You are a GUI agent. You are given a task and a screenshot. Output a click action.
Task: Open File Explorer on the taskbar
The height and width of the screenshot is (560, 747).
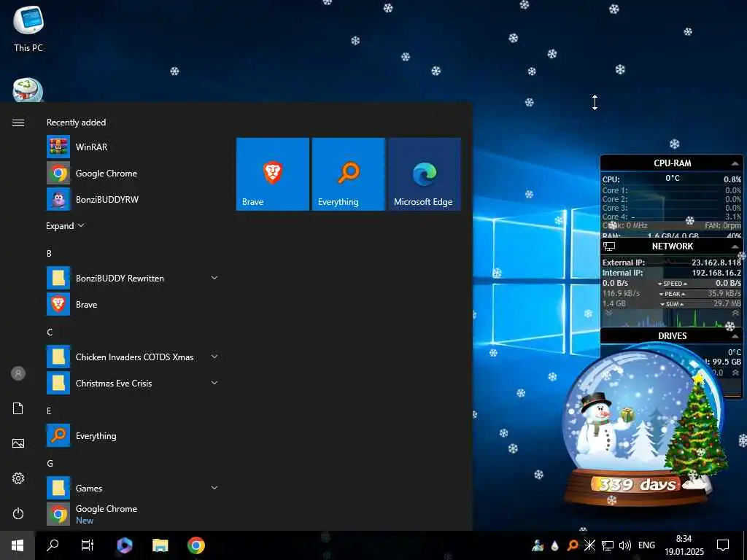pos(160,545)
